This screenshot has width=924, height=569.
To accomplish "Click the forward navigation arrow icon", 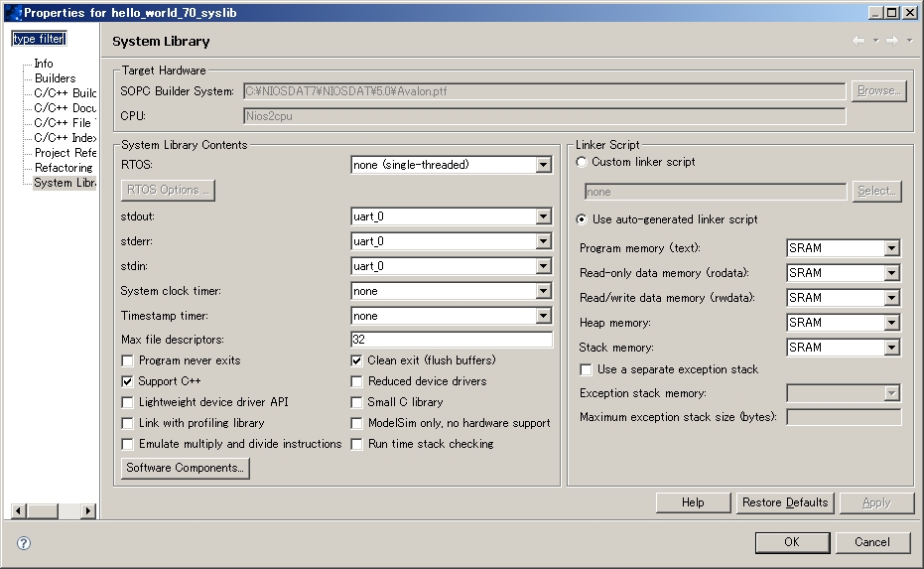I will point(892,41).
